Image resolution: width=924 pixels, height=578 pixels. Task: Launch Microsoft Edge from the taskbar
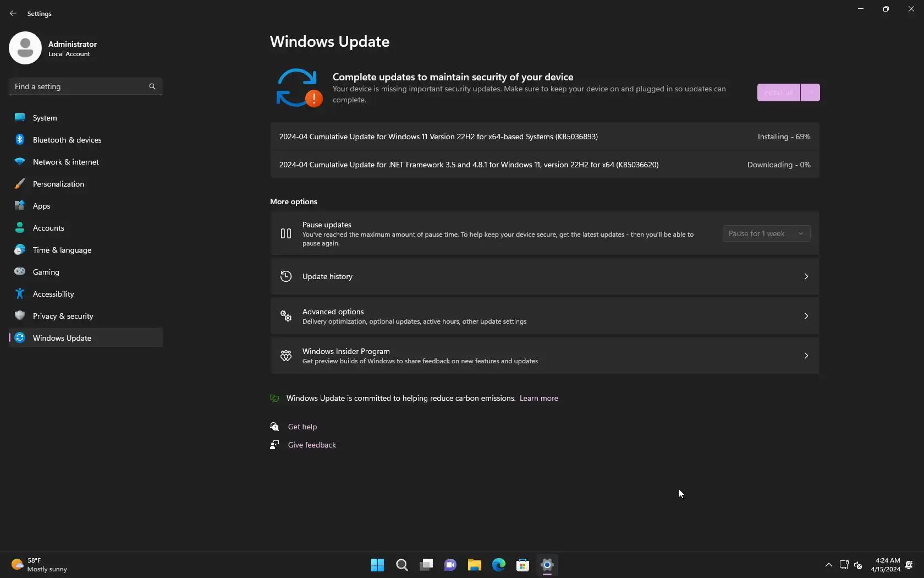tap(499, 565)
